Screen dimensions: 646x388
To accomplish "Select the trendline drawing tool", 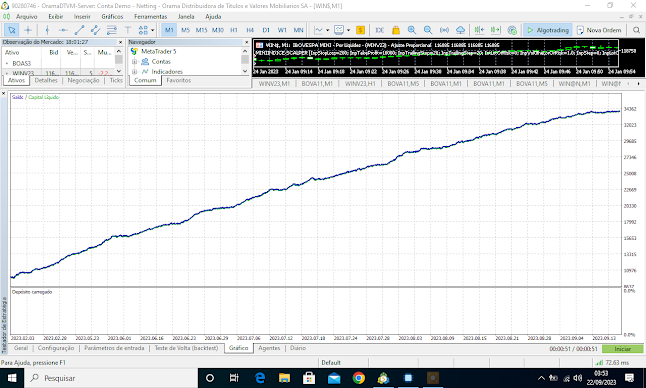I will pyautogui.click(x=80, y=30).
